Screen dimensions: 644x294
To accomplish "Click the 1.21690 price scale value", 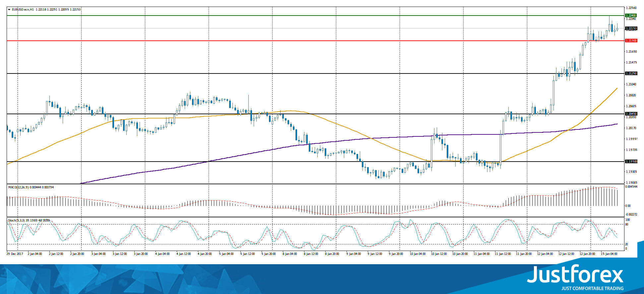I will pyautogui.click(x=631, y=52).
